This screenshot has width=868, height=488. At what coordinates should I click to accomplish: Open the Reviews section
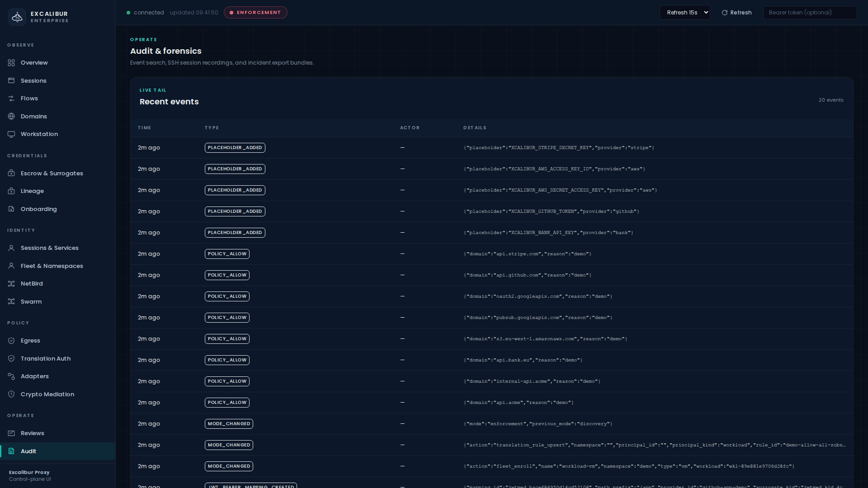pos(32,433)
